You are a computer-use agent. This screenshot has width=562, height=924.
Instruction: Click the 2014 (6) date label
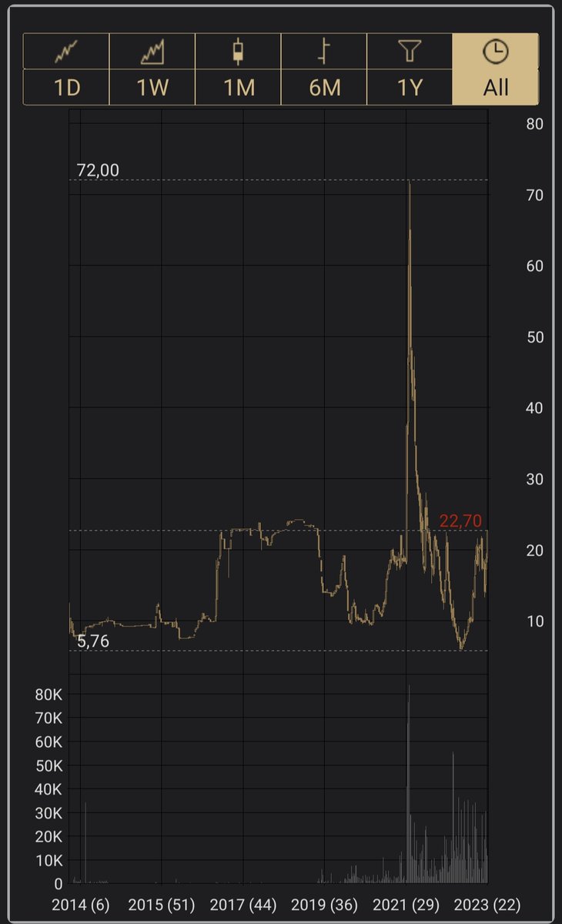pyautogui.click(x=81, y=904)
